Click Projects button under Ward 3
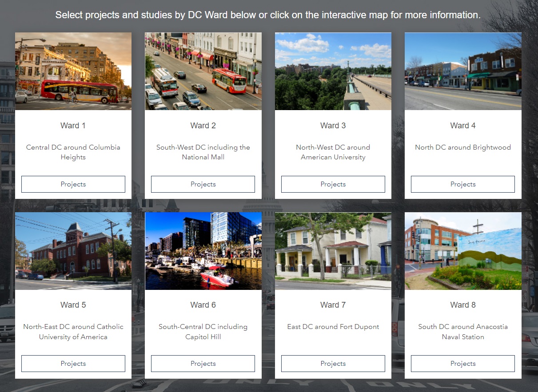This screenshot has width=538, height=392. (x=333, y=184)
